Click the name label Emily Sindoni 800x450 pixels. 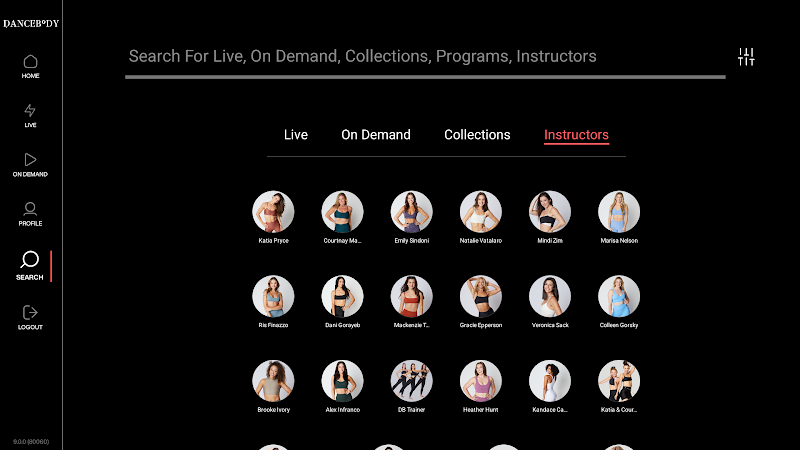click(x=412, y=240)
